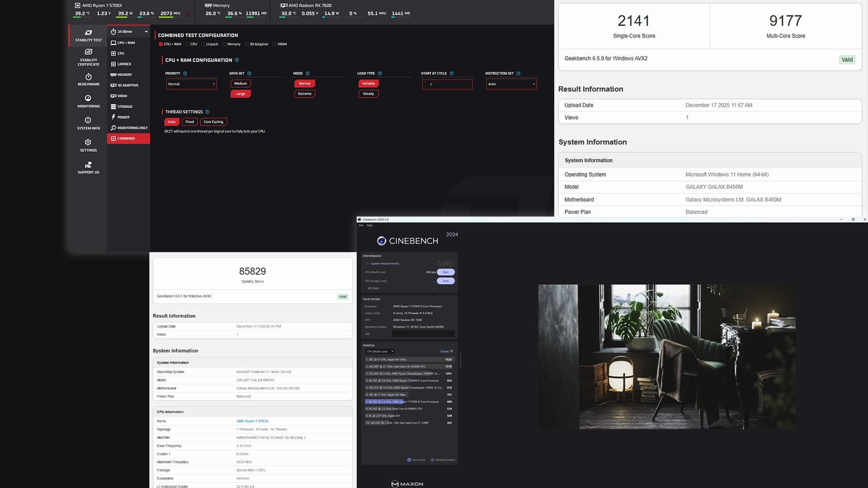Image resolution: width=868 pixels, height=488 pixels.
Task: Enable the Memory checkbox in combined test
Action: click(x=224, y=44)
